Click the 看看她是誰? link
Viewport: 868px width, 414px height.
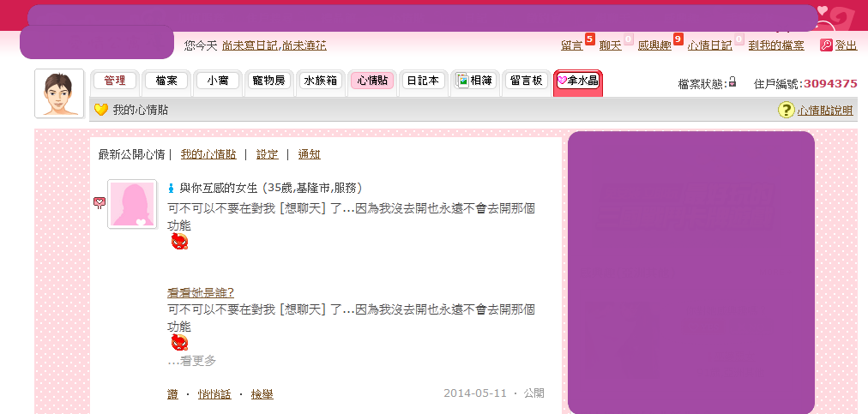click(x=201, y=293)
